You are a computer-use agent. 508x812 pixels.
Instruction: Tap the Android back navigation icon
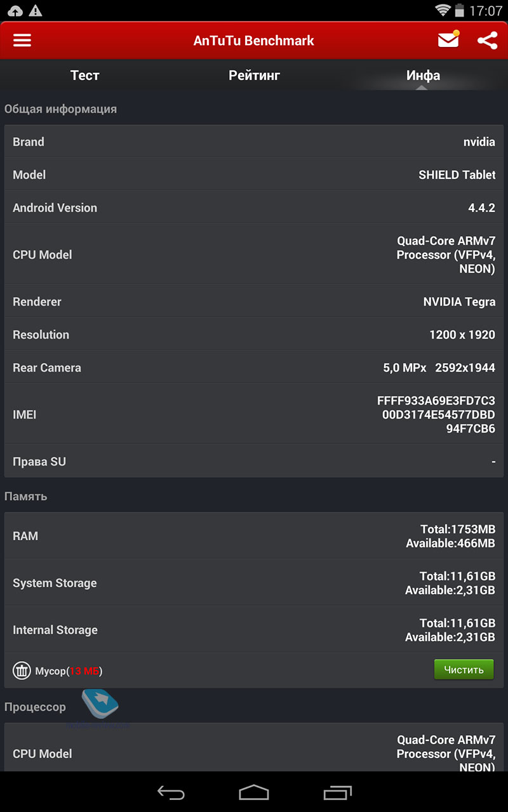click(x=171, y=792)
